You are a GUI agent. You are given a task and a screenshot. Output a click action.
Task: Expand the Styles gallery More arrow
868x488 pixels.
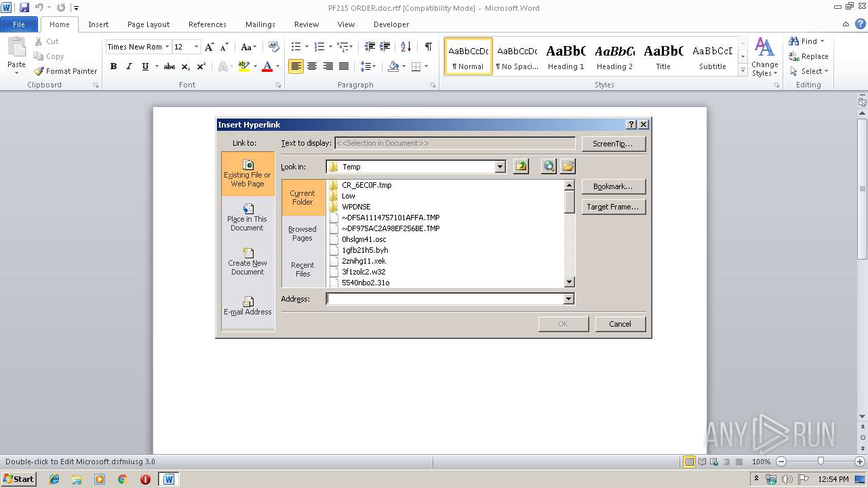(x=743, y=71)
